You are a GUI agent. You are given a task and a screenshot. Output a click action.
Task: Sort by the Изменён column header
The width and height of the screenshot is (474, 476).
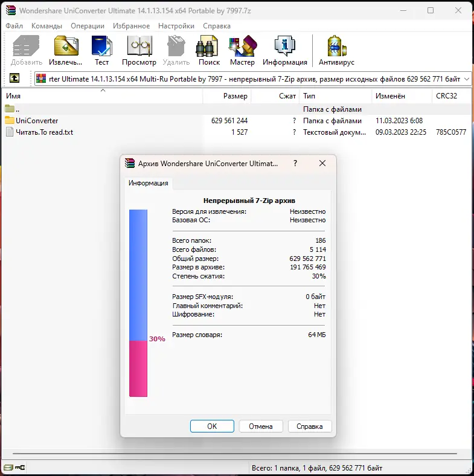402,96
